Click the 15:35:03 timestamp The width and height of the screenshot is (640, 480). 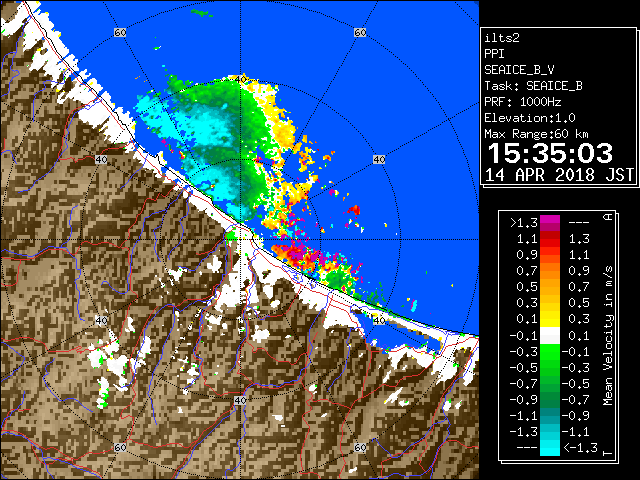550,153
